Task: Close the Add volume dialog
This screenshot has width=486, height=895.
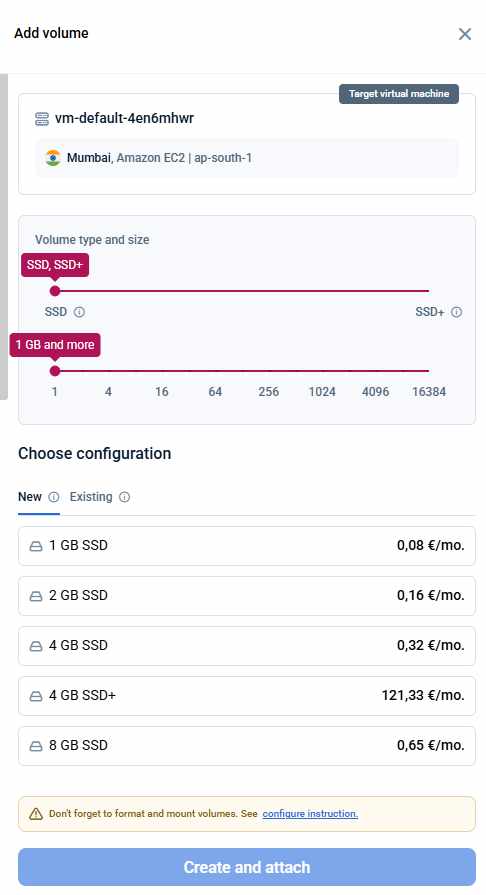Action: tap(465, 34)
